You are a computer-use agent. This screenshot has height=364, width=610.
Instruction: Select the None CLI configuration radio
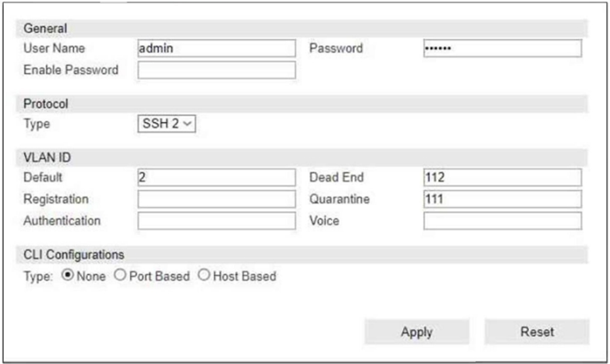[x=68, y=275]
